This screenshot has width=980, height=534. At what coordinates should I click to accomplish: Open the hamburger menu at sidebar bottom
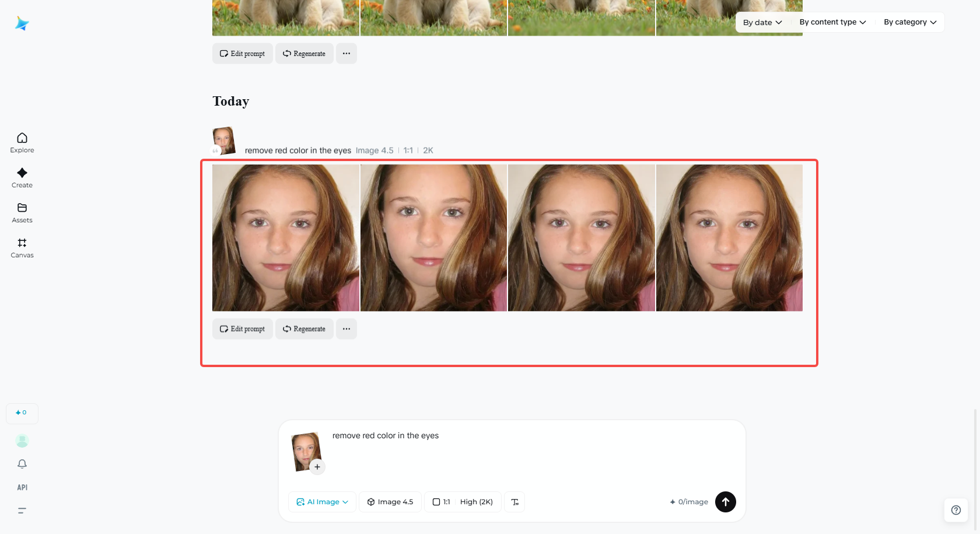click(x=22, y=510)
